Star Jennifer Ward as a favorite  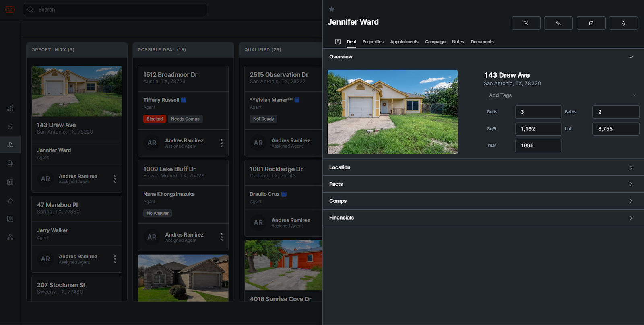pos(332,9)
